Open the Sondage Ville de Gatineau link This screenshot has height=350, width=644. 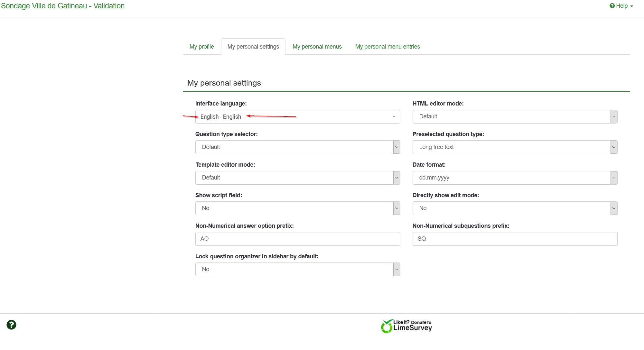click(63, 6)
